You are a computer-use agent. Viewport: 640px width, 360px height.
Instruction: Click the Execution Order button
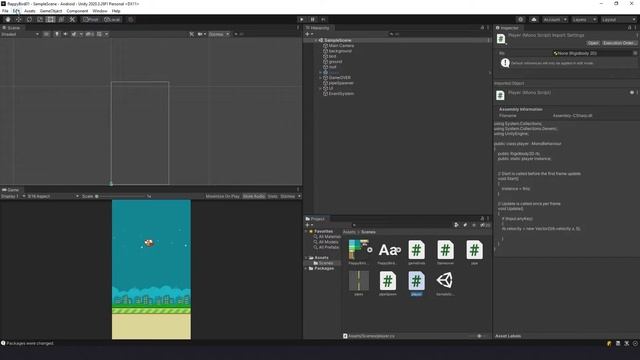pos(619,43)
